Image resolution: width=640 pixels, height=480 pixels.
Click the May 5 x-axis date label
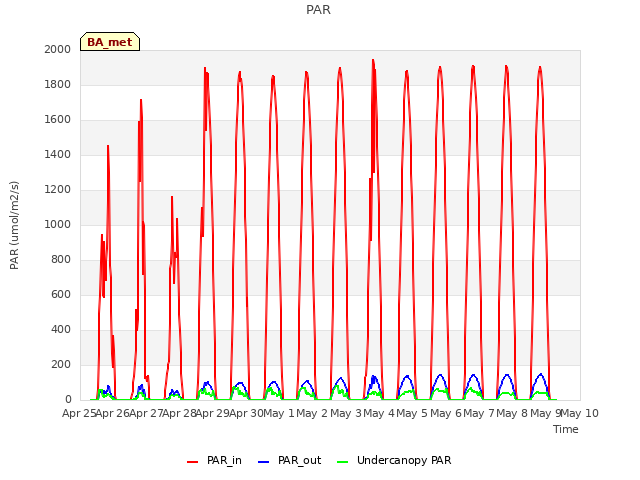tap(412, 413)
